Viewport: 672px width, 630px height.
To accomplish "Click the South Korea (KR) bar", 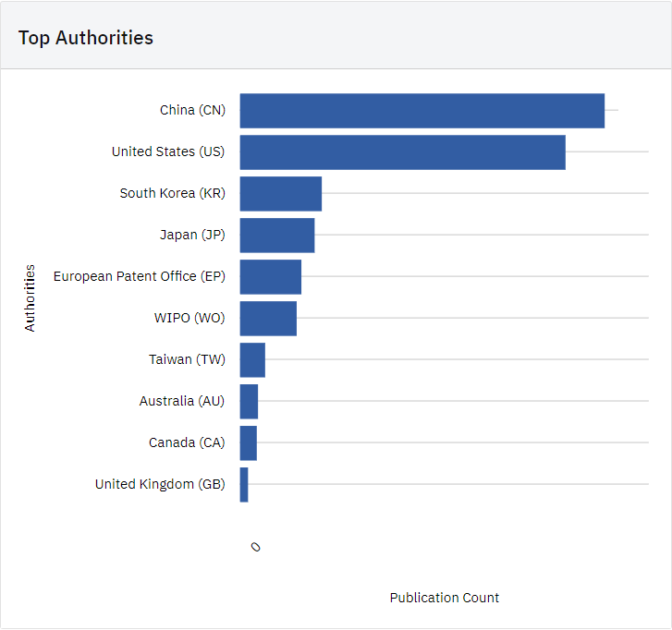I will [x=280, y=194].
